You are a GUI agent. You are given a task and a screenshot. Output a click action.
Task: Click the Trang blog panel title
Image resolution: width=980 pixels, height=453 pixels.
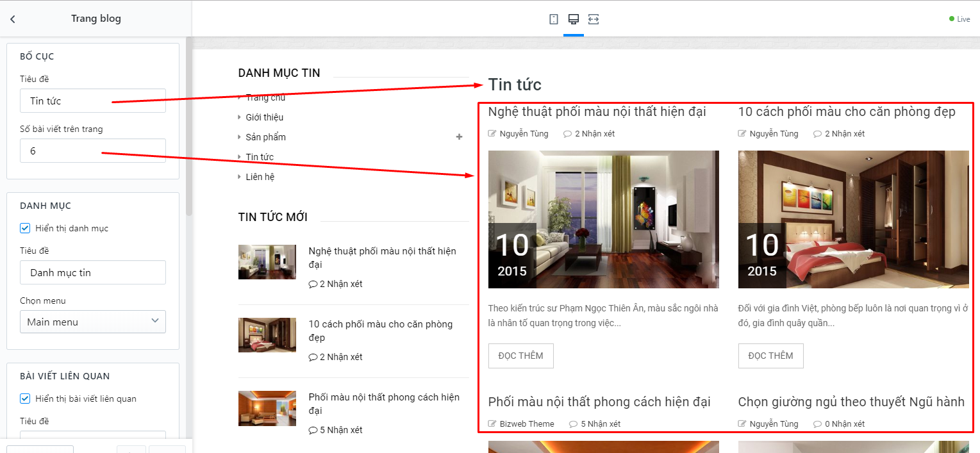(x=96, y=19)
